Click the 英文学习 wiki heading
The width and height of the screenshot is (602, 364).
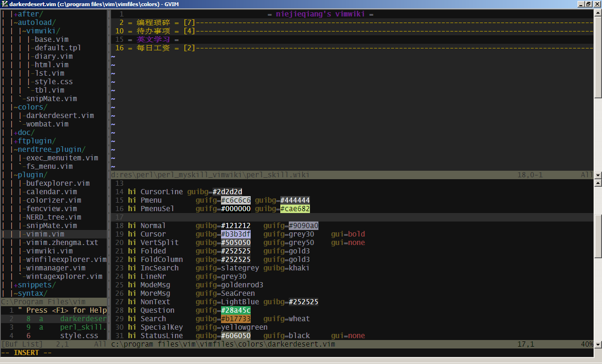point(153,40)
